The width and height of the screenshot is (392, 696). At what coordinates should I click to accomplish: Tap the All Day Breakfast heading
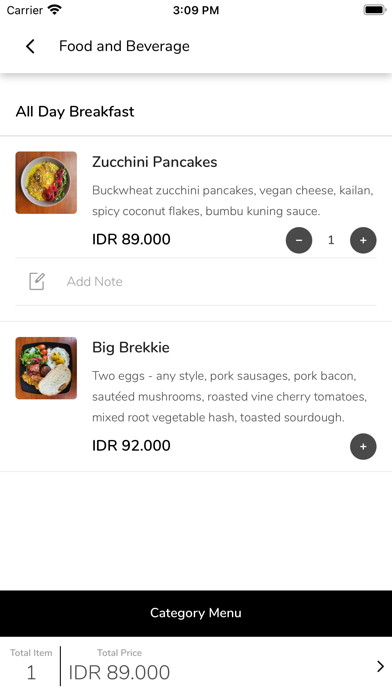[x=75, y=111]
